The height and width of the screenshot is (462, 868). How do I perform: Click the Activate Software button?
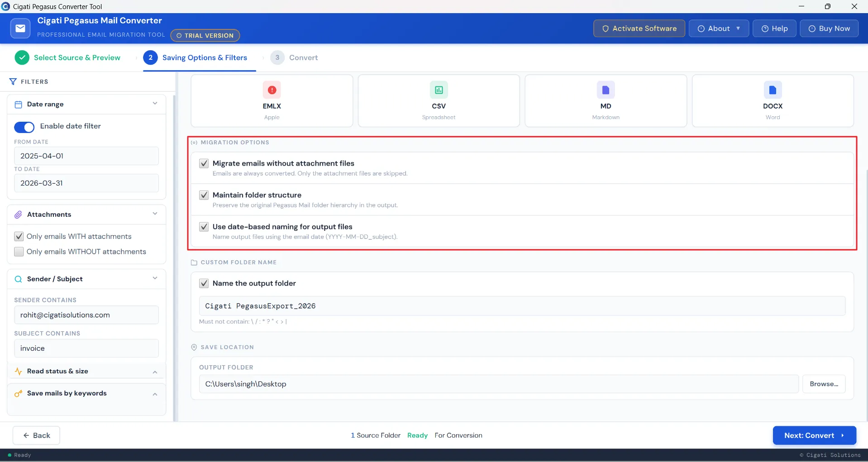click(639, 29)
